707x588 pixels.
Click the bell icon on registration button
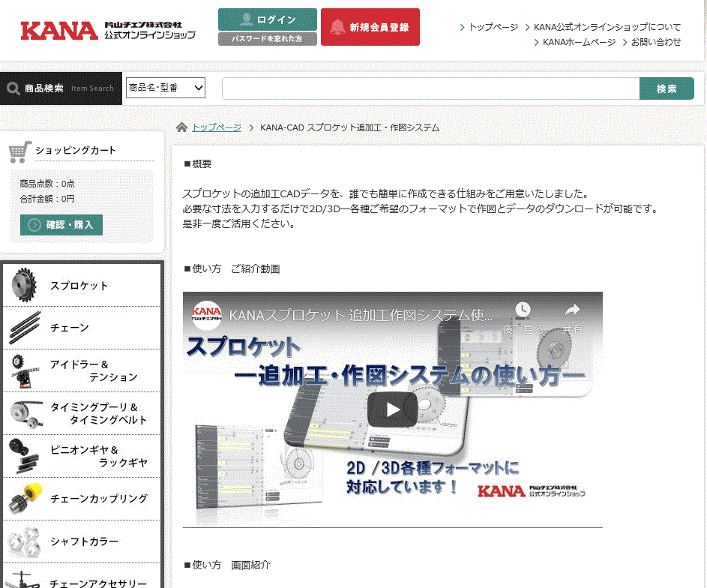337,27
